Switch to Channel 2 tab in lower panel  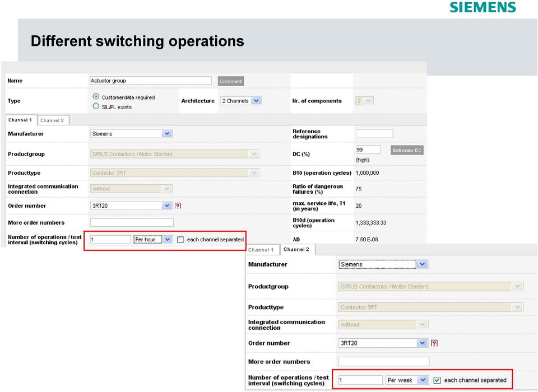click(x=297, y=249)
